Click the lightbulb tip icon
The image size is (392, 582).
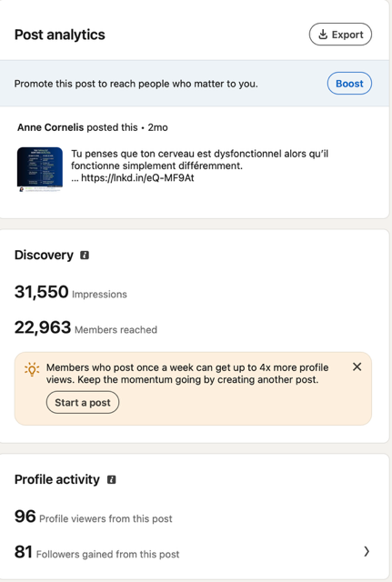point(32,369)
